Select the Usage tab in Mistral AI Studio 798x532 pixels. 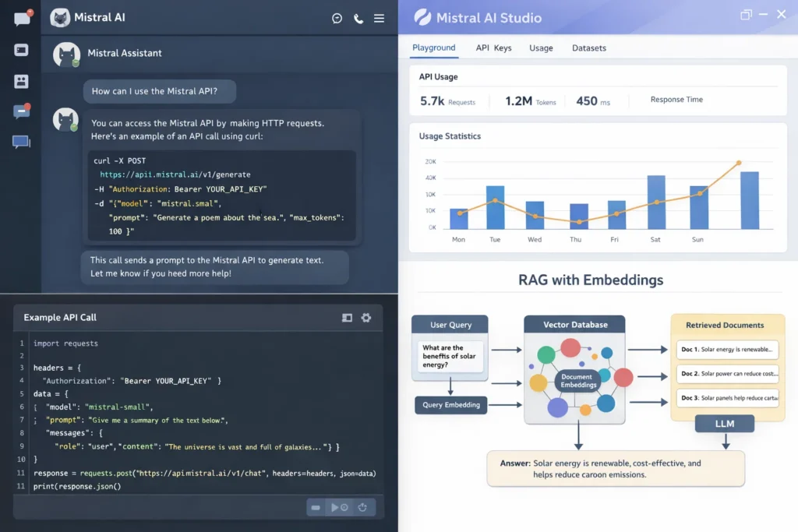coord(541,48)
